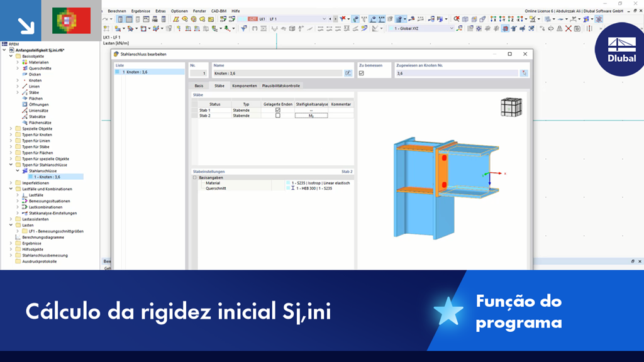The width and height of the screenshot is (644, 362).
Task: Click the next load case arrow
Action: tap(335, 19)
